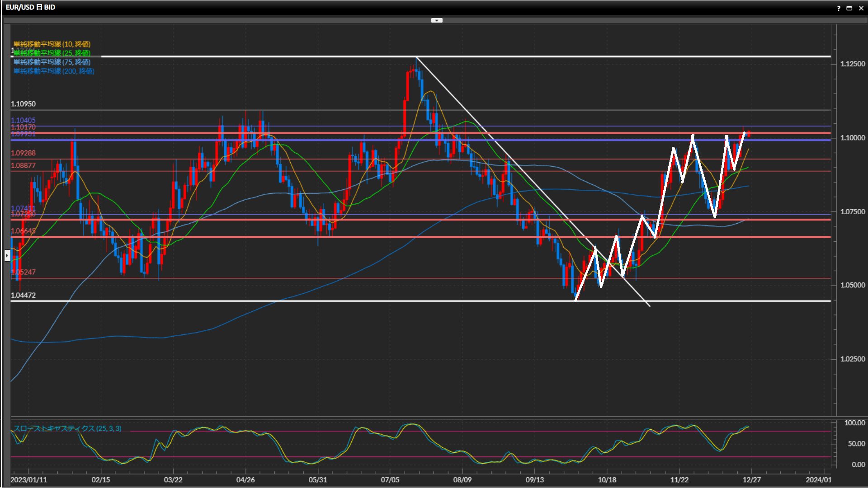Close the EUR/USD chart panel

[861, 8]
